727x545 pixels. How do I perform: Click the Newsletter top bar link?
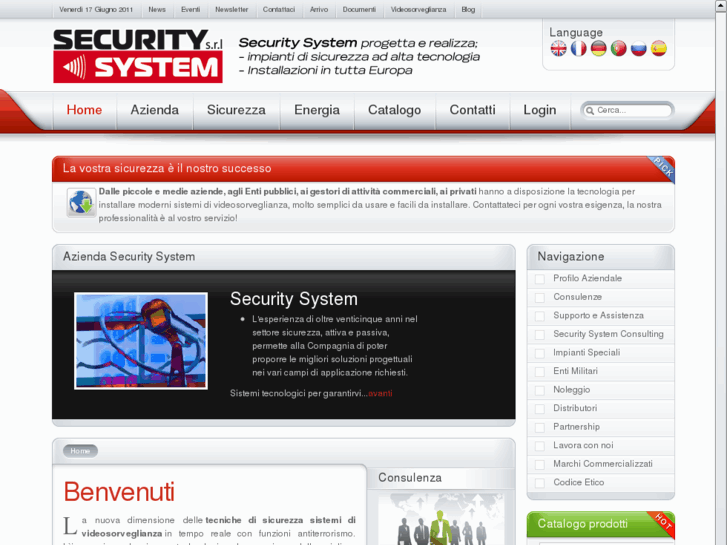click(x=231, y=9)
